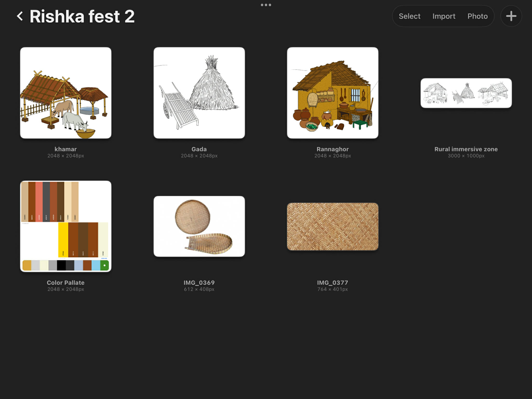The width and height of the screenshot is (532, 399).
Task: Rename the khamar artwork title label
Action: point(66,149)
